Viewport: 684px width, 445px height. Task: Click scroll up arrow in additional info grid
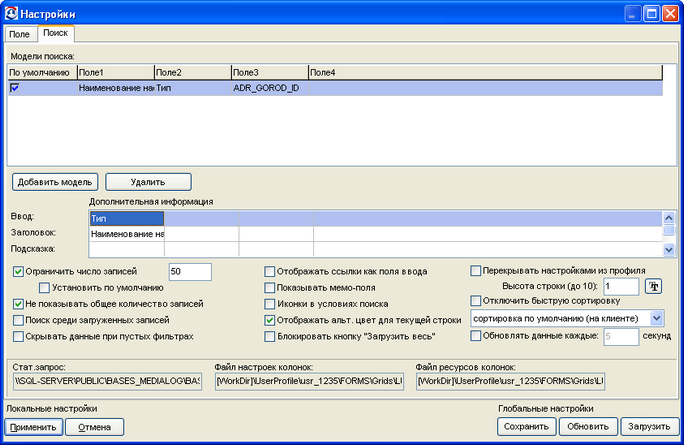click(668, 217)
